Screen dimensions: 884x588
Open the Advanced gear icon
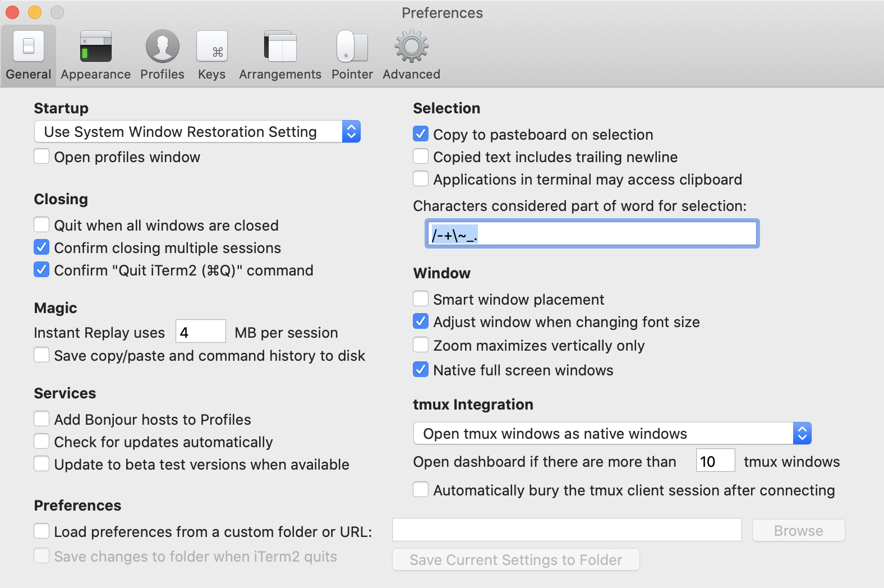click(412, 46)
